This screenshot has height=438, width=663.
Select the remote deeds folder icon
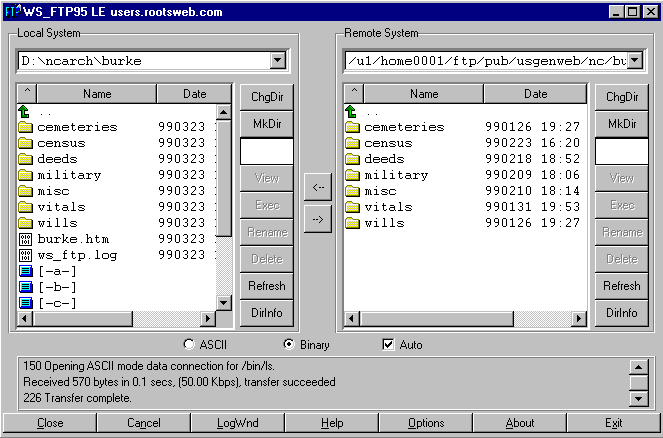(x=352, y=159)
